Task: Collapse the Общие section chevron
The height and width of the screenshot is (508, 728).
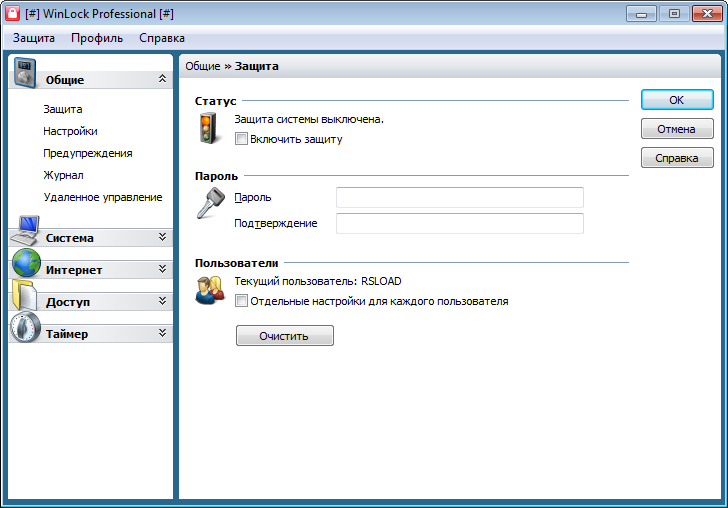Action: [162, 78]
